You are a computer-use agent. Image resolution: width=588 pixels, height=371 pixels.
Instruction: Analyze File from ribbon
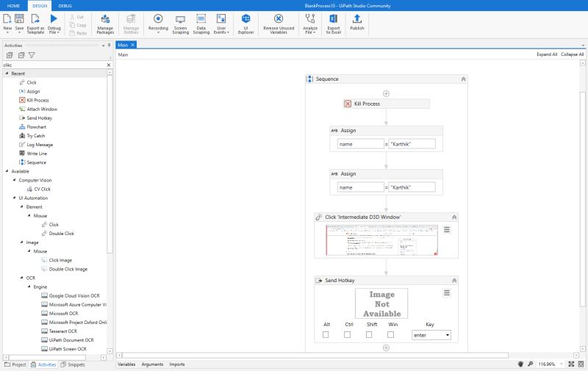coord(310,24)
